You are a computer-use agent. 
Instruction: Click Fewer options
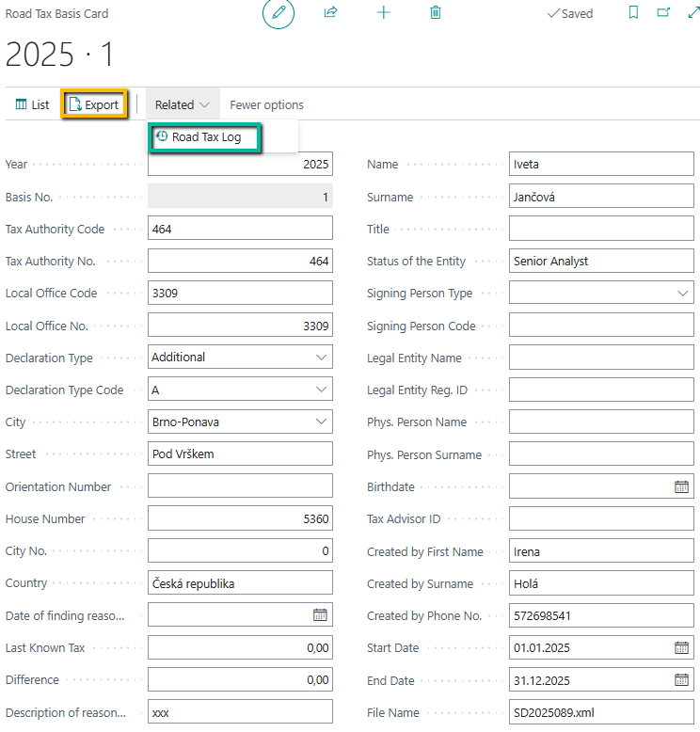click(266, 105)
